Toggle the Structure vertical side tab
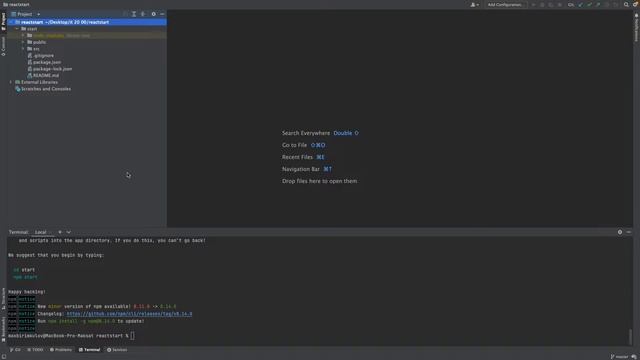The width and height of the screenshot is (640, 360). (x=4, y=298)
